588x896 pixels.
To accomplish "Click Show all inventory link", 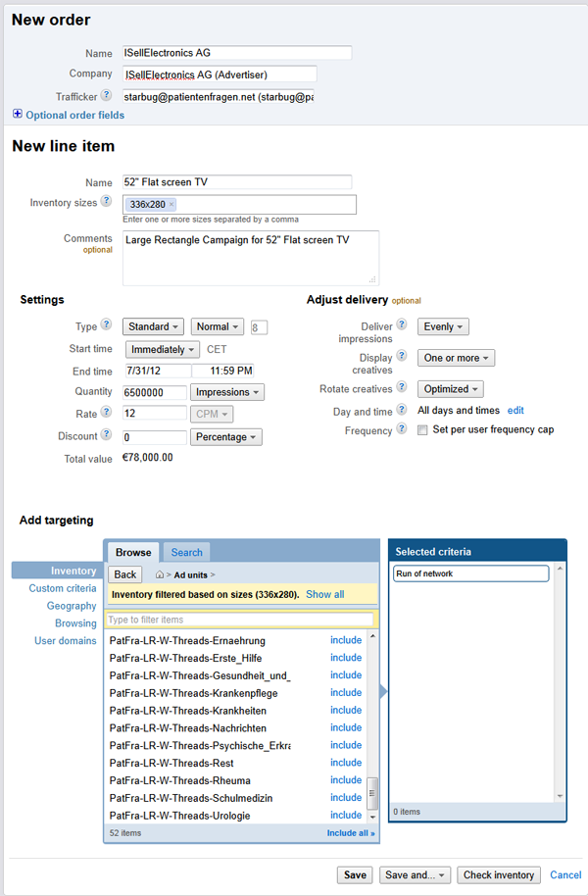I will coord(325,594).
